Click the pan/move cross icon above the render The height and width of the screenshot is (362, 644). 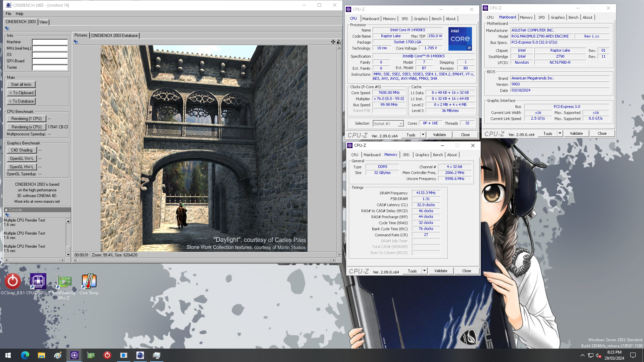click(x=333, y=42)
